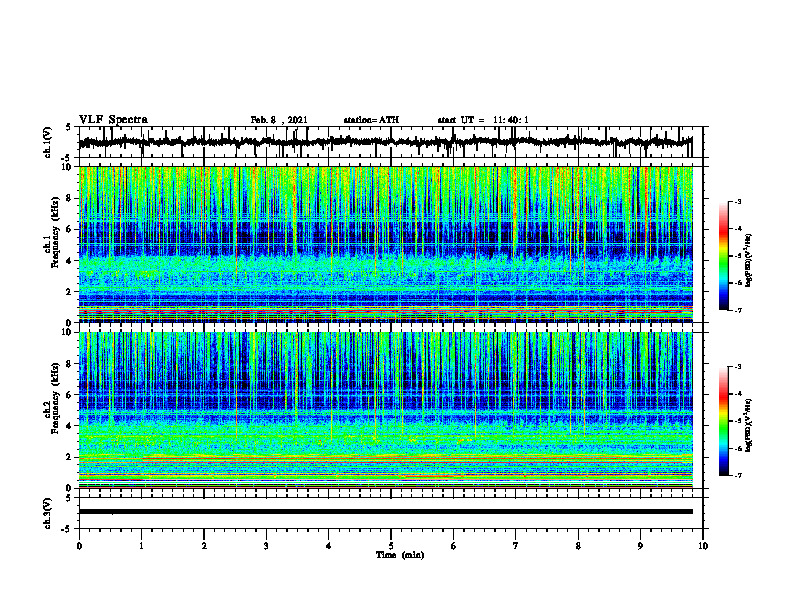This screenshot has height=612, width=792.
Task: Click the ch.2 spectrogram's color scale bar
Action: (x=724, y=421)
